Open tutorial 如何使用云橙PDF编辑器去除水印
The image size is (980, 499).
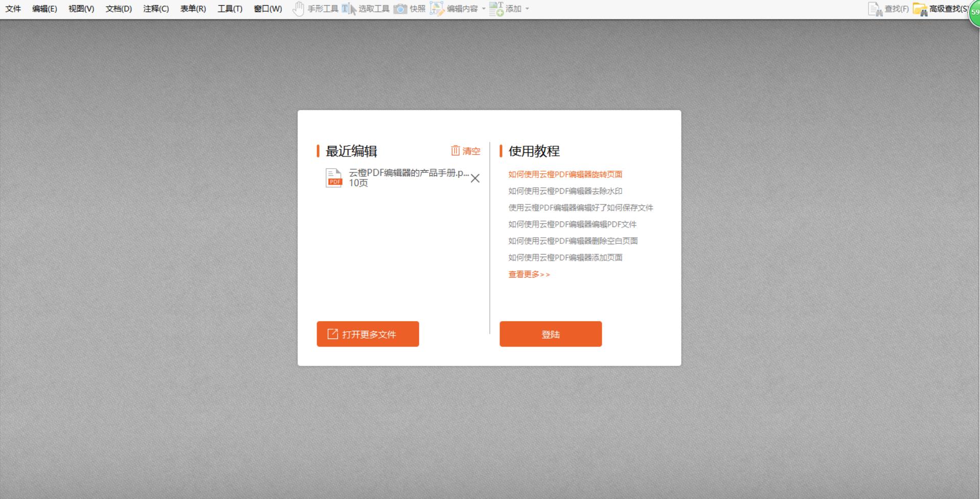pyautogui.click(x=565, y=191)
